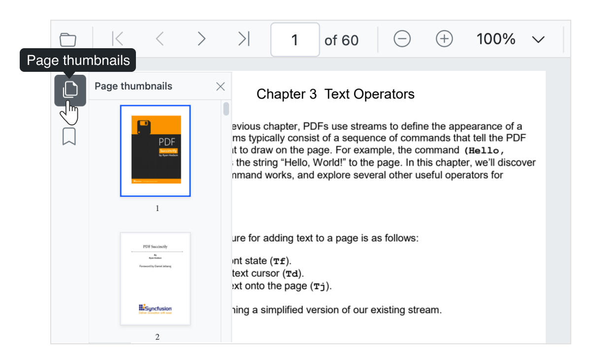Image resolution: width=591 pixels, height=364 pixels.
Task: Open the 100% zoom combo box
Action: point(495,39)
